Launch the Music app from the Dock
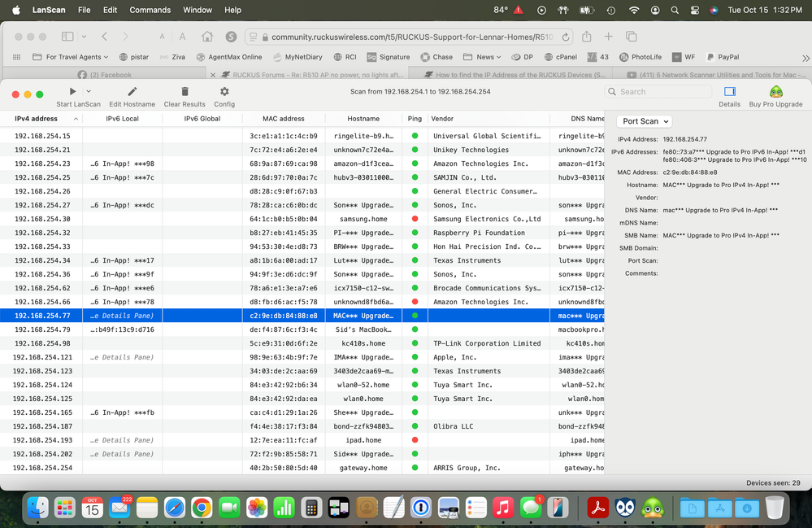This screenshot has width=812, height=528. click(502, 508)
